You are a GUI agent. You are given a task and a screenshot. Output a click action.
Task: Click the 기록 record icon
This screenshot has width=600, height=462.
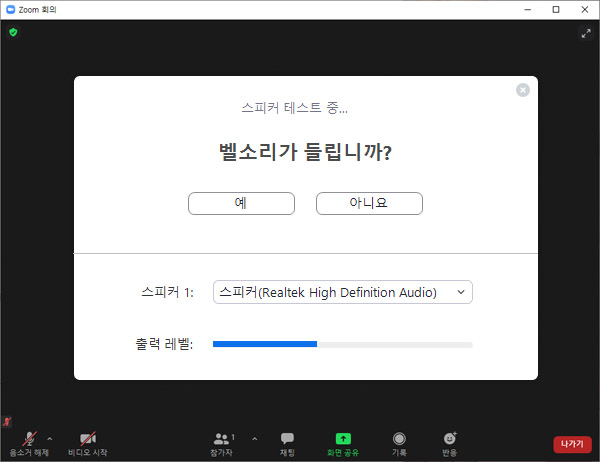tap(399, 443)
